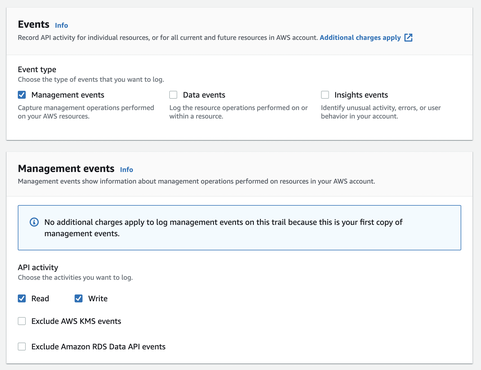Enable the Data events checkbox
This screenshot has height=370, width=481.
point(173,95)
